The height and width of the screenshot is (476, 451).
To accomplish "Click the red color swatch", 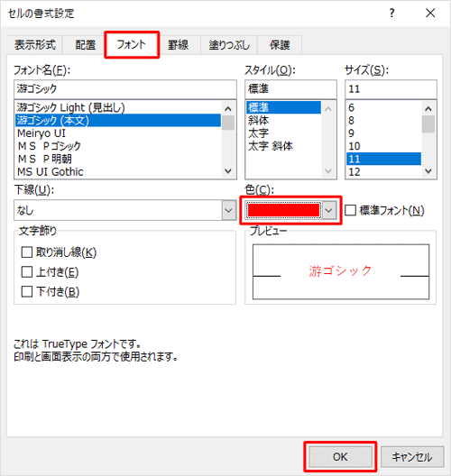I will pyautogui.click(x=283, y=210).
